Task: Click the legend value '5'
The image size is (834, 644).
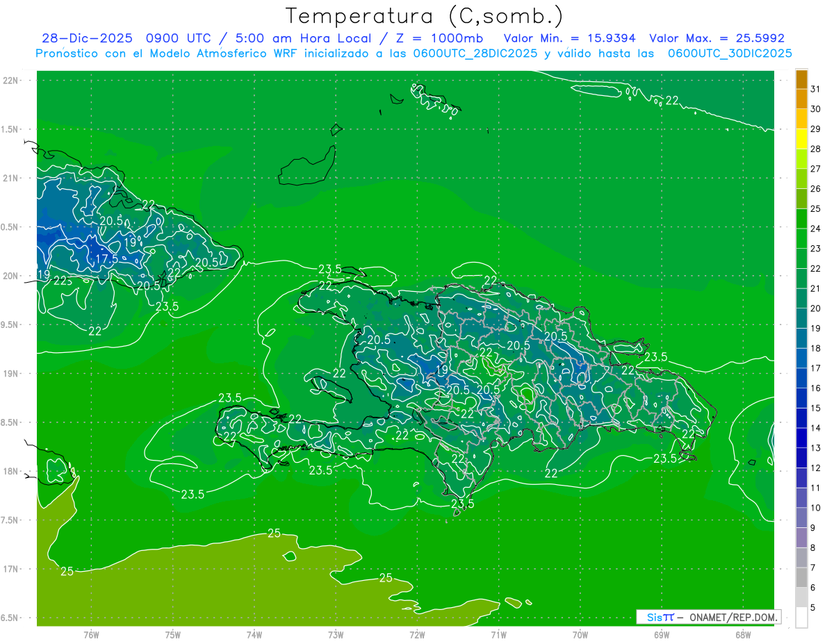Action: pos(813,608)
